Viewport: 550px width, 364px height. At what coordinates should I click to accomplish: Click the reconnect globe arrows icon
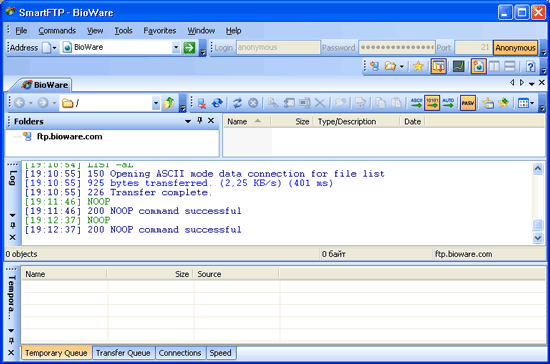coord(217,103)
